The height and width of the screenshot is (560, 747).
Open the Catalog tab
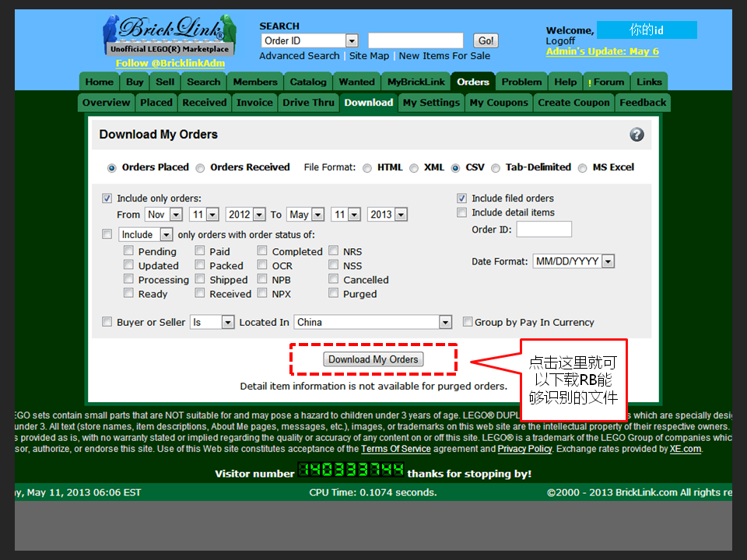[308, 82]
